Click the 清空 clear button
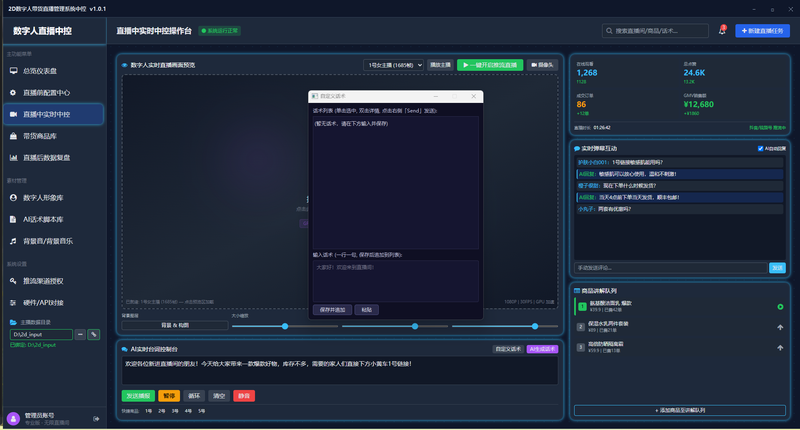This screenshot has height=430, width=800. [219, 396]
